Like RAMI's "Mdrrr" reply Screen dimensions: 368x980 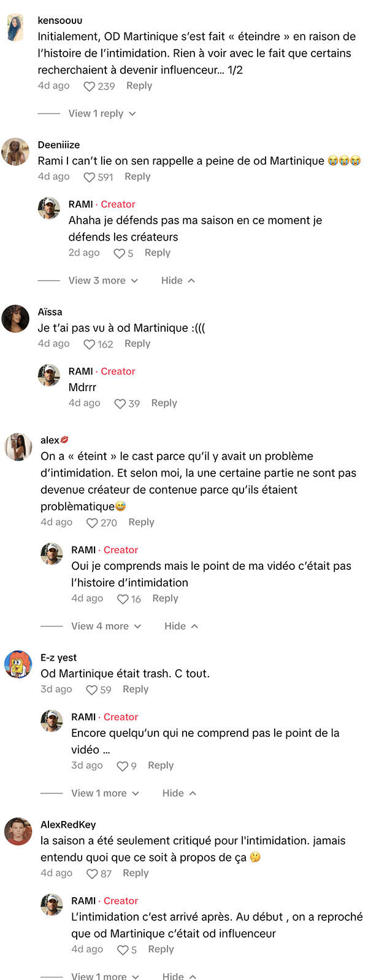(120, 403)
